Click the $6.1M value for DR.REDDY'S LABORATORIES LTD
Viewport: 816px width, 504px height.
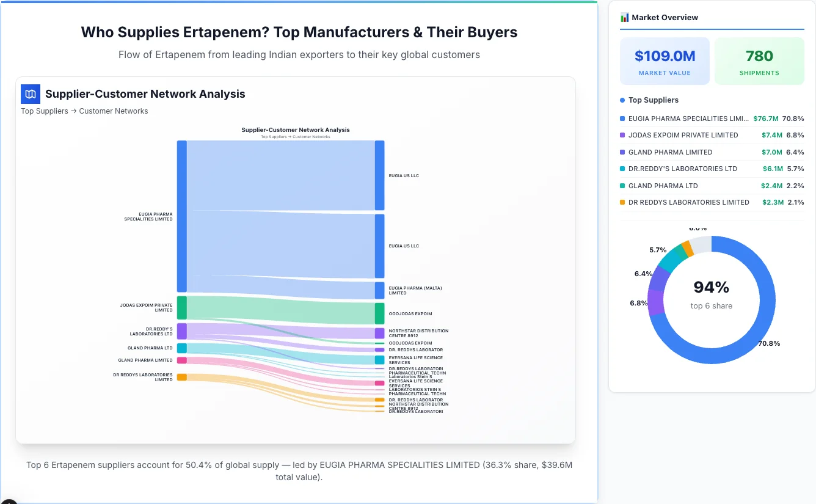pos(773,169)
